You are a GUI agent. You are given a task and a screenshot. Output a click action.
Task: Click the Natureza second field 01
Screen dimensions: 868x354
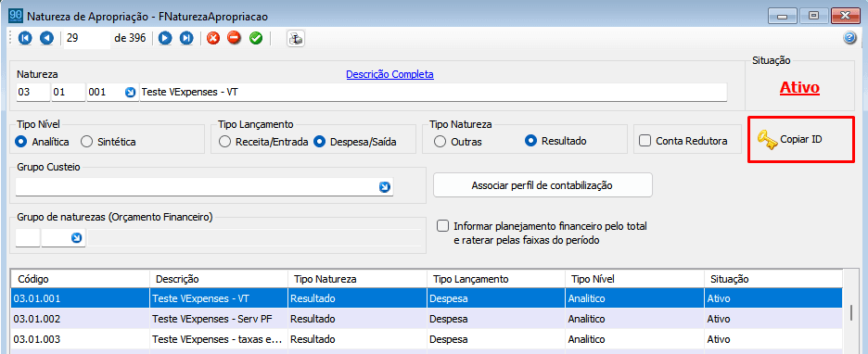[x=68, y=93]
